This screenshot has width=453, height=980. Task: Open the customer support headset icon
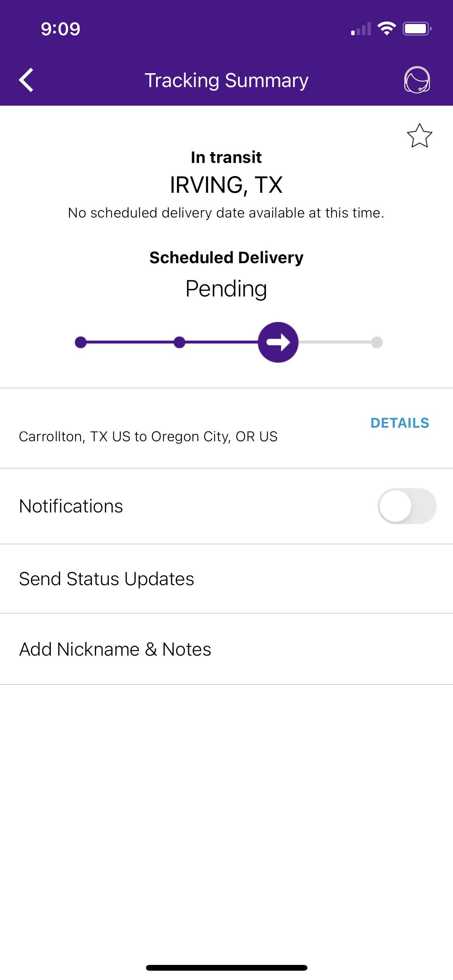417,80
